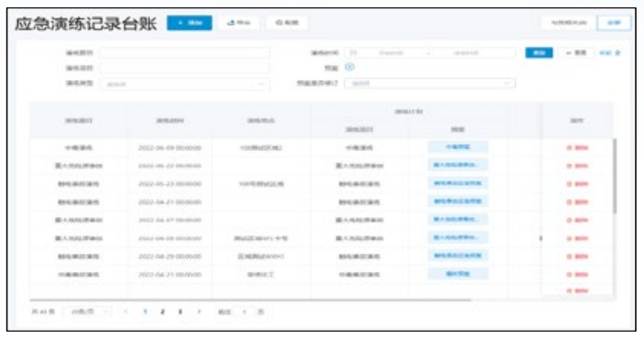Open the plan tag in the 2022-05-23 row
This screenshot has height=339, width=644.
click(458, 183)
